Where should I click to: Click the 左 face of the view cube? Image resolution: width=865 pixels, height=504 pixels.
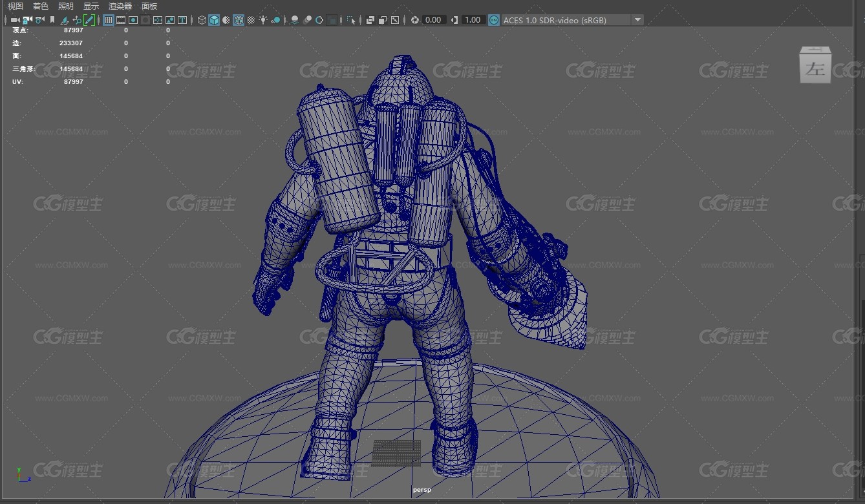815,68
